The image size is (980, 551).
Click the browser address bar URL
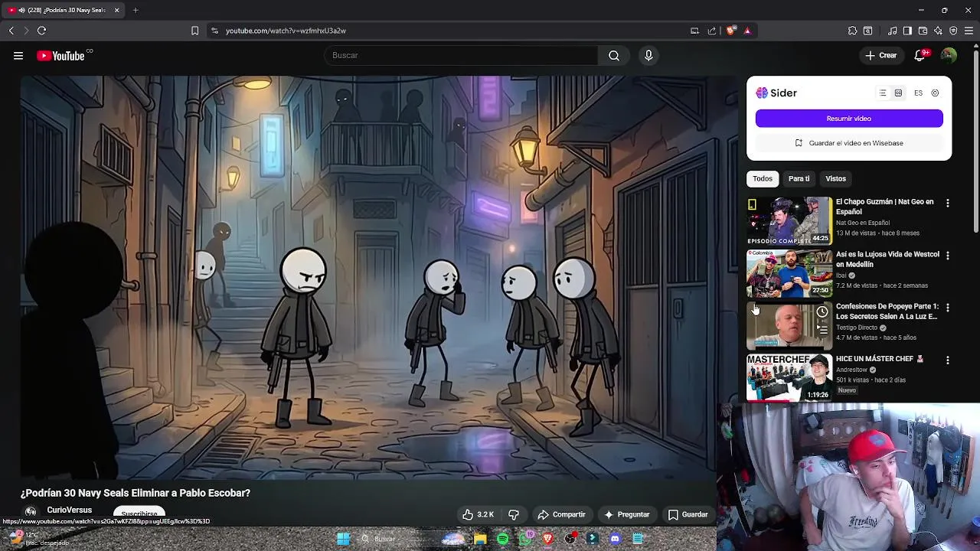click(x=286, y=31)
